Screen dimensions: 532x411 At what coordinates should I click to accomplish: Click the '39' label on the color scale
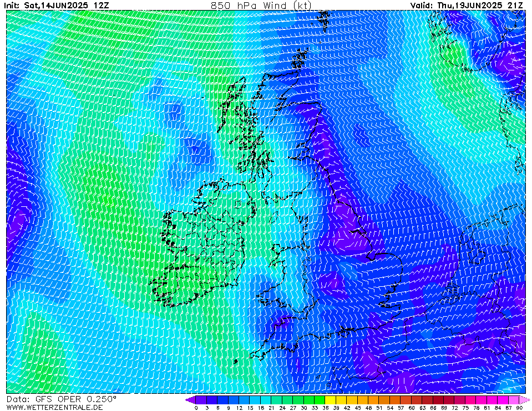[x=336, y=408]
